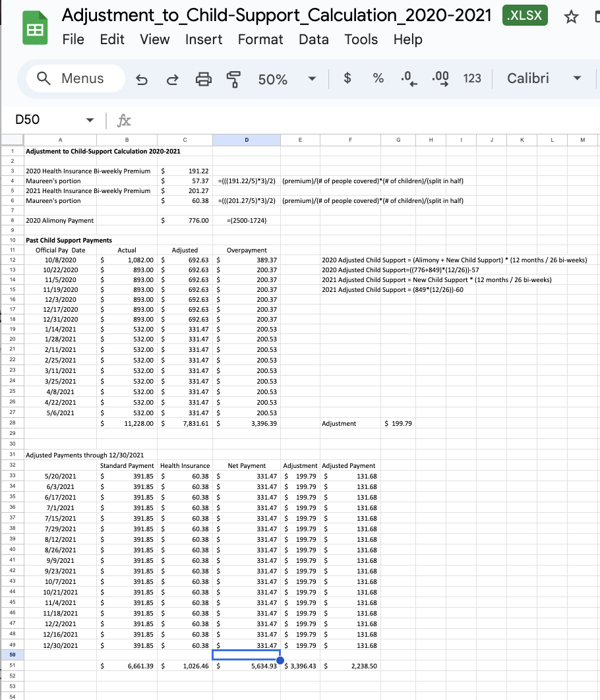
Task: Open the File menu
Action: 73,40
